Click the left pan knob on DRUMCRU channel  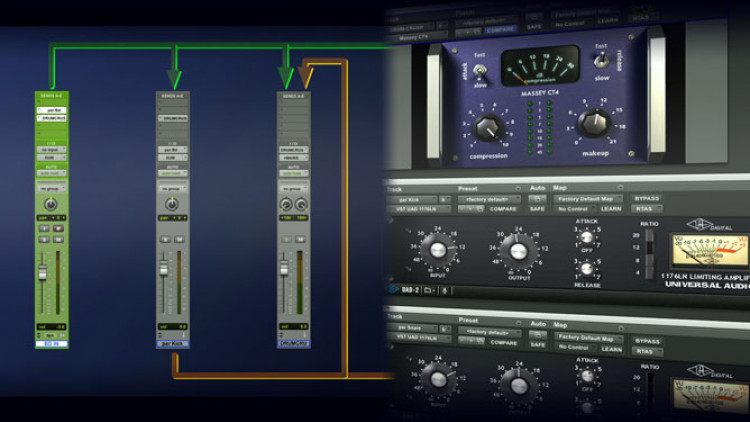coord(286,204)
